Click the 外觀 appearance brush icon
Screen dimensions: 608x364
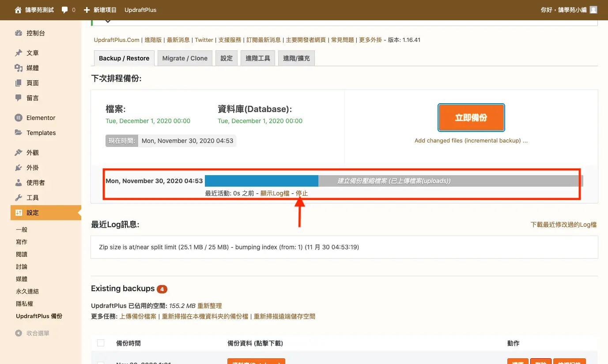tap(19, 153)
